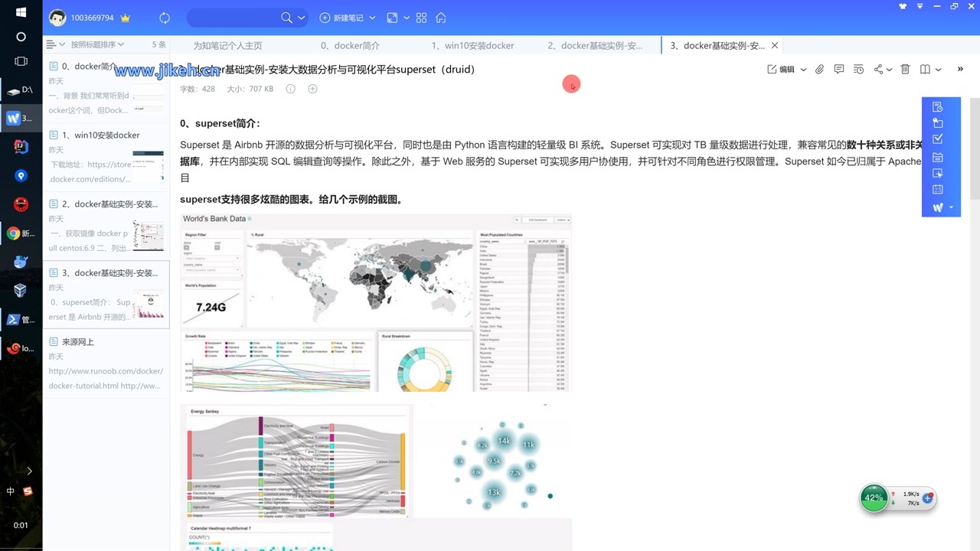Switch to the 1、win10安装docker tab

[472, 46]
